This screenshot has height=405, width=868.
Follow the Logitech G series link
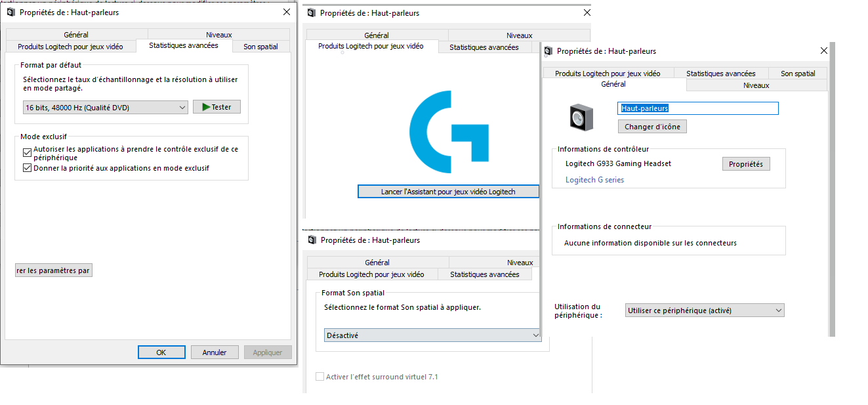click(594, 180)
